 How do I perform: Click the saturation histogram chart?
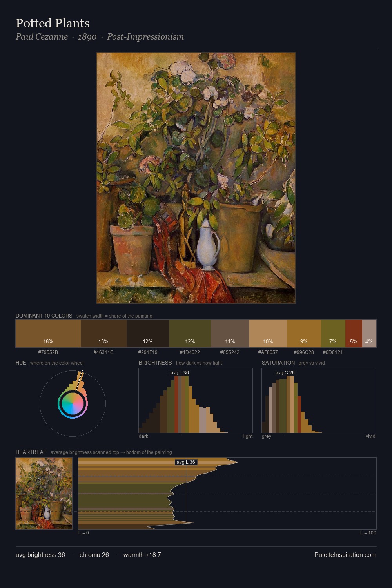tap(319, 401)
